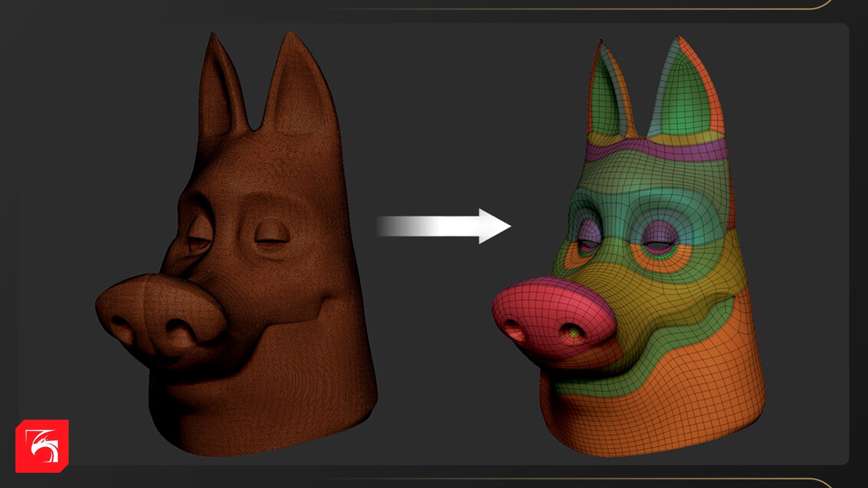
Task: Click the red dragon logo icon
Action: [42, 446]
